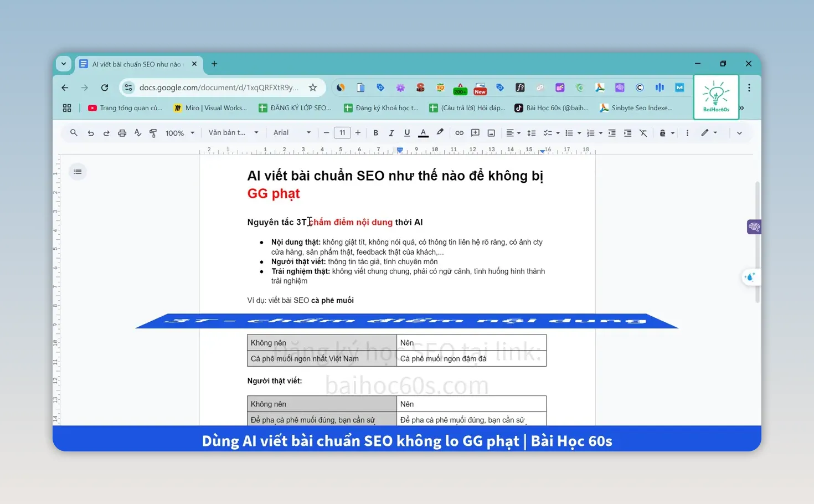
Task: Click the font size field showing 11
Action: 342,133
